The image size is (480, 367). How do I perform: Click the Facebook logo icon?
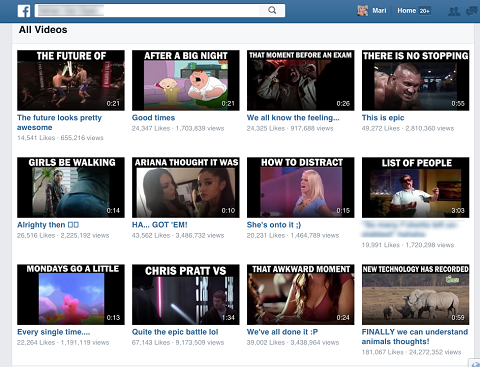click(x=24, y=11)
